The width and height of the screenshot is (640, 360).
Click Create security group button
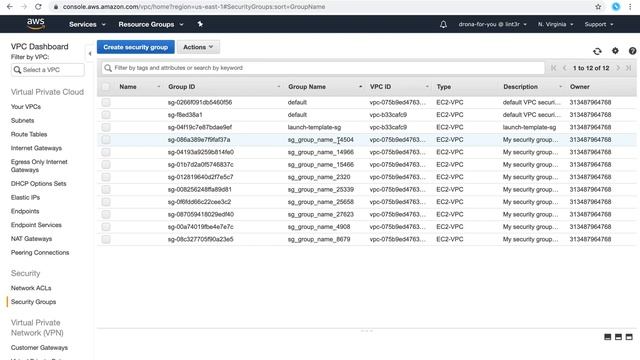[x=136, y=47]
